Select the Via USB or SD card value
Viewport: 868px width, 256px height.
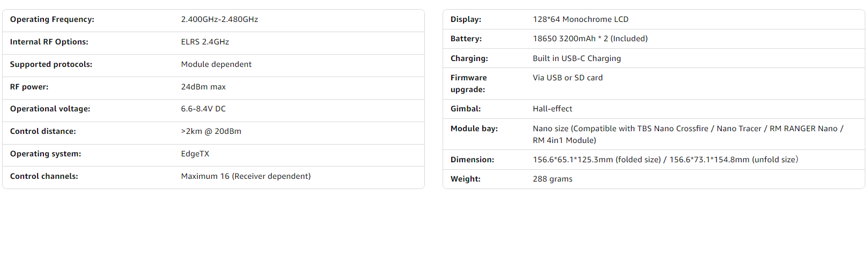[x=567, y=78]
